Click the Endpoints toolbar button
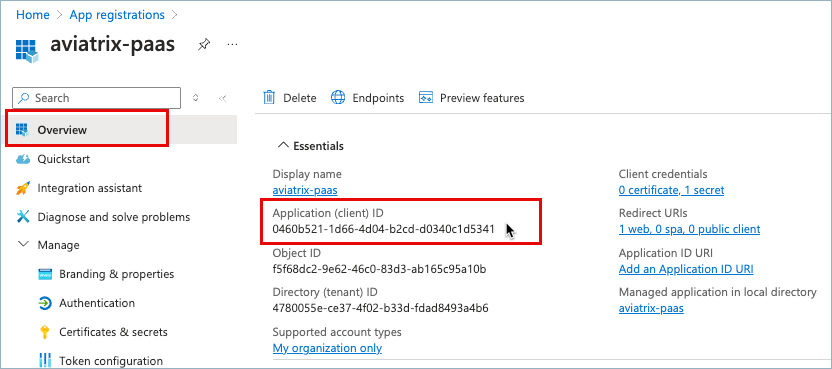Screen dimensions: 832x369 click(367, 98)
